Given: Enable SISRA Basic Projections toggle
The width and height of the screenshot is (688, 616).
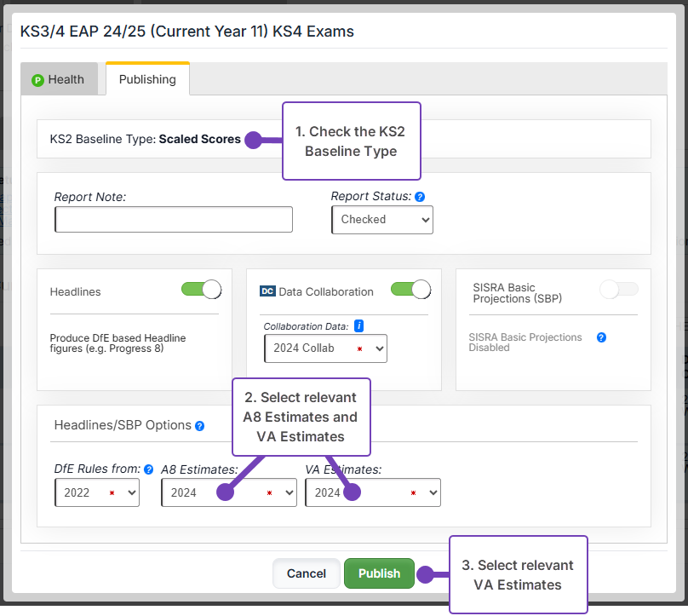Looking at the screenshot, I should (x=618, y=290).
